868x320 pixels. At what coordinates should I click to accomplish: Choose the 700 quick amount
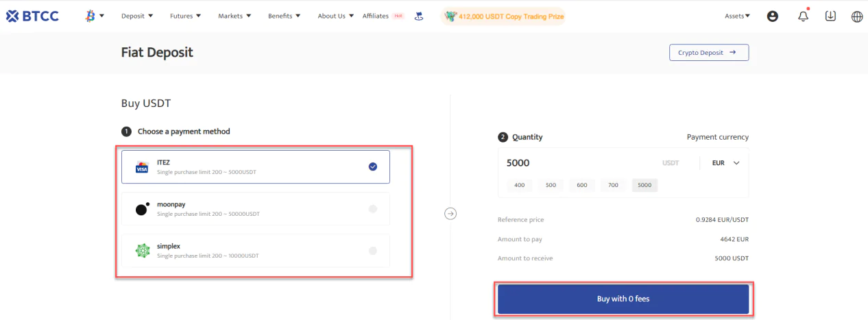613,185
